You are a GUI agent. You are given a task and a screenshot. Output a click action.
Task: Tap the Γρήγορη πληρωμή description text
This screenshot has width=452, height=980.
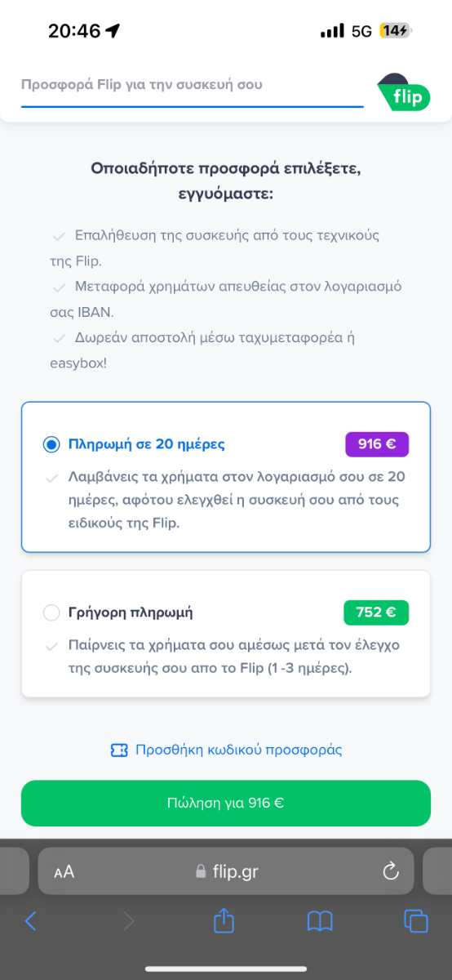(234, 656)
